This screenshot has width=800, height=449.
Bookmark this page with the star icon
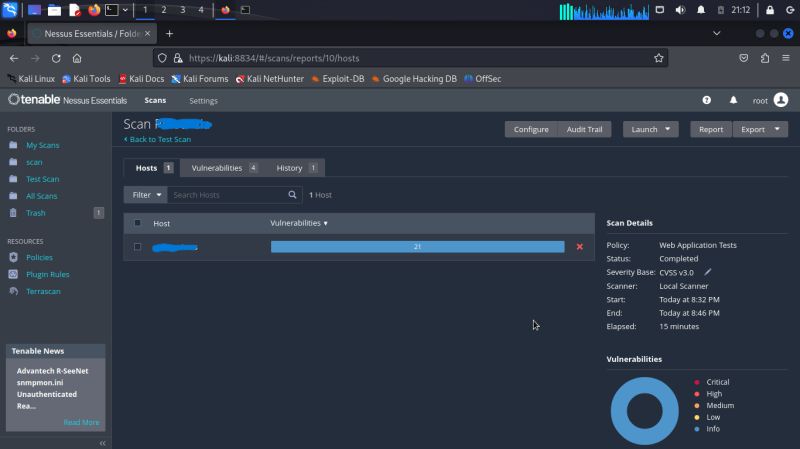click(x=659, y=58)
